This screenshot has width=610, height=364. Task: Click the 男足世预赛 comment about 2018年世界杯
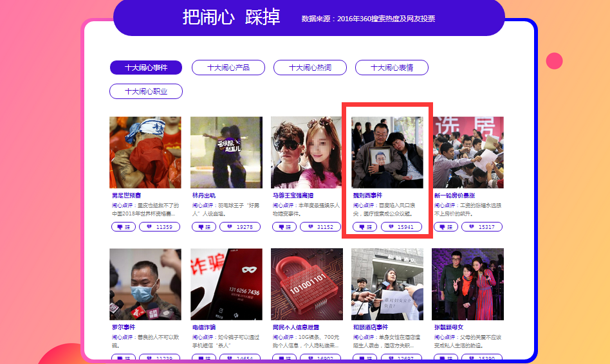(145, 210)
